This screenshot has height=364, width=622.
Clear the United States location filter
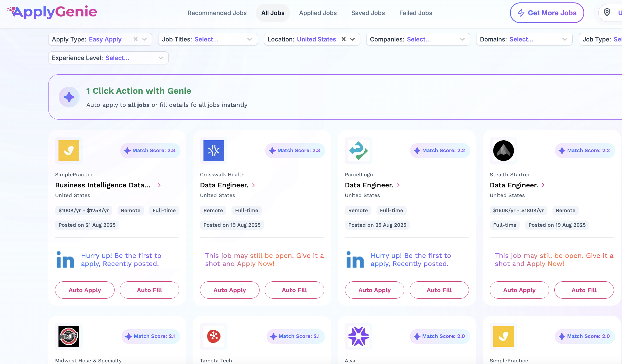344,39
